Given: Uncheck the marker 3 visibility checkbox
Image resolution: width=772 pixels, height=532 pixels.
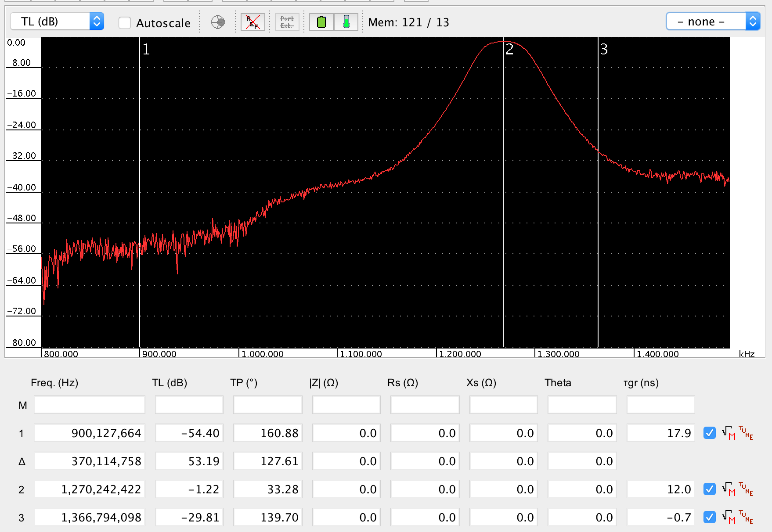Looking at the screenshot, I should [x=709, y=517].
